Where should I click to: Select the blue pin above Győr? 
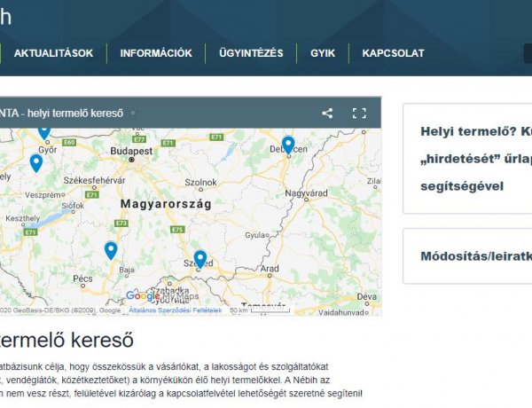click(44, 133)
